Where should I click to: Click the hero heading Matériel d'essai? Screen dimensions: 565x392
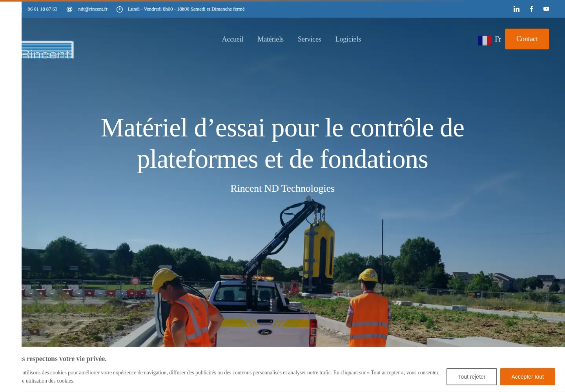282,143
